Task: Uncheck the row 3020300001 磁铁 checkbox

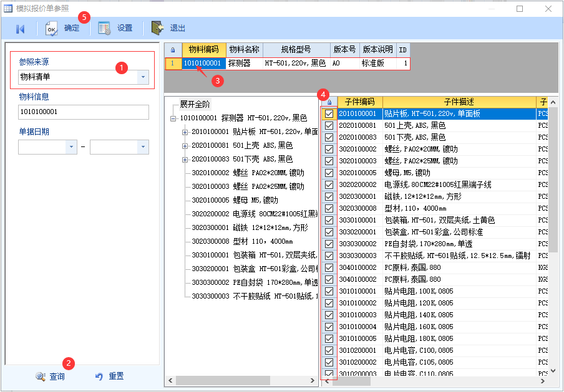Action: click(x=329, y=197)
